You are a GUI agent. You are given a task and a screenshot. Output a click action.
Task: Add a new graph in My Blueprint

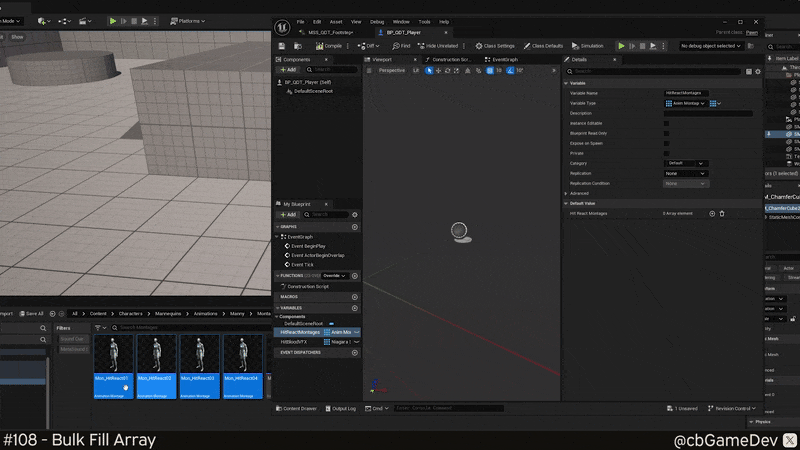pos(354,227)
